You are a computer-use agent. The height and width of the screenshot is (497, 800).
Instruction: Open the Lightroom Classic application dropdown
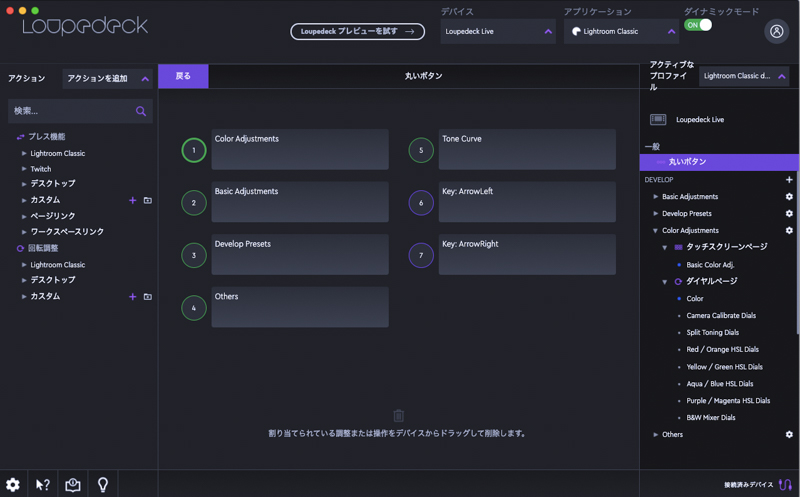(621, 32)
